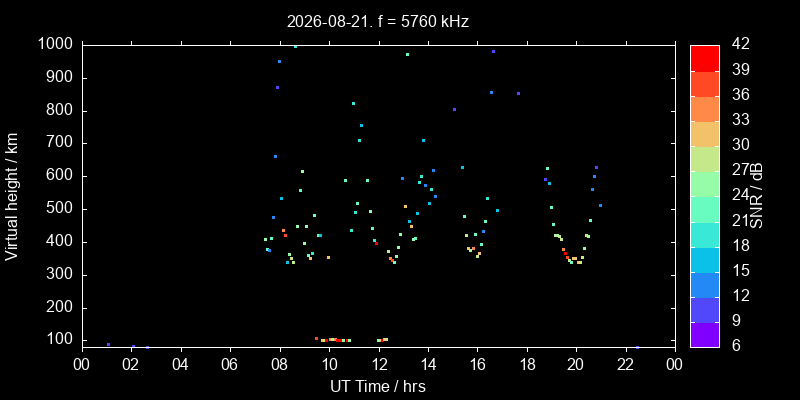Image resolution: width=800 pixels, height=400 pixels.
Task: Click the 22 tick label on time axis
Action: [x=626, y=364]
